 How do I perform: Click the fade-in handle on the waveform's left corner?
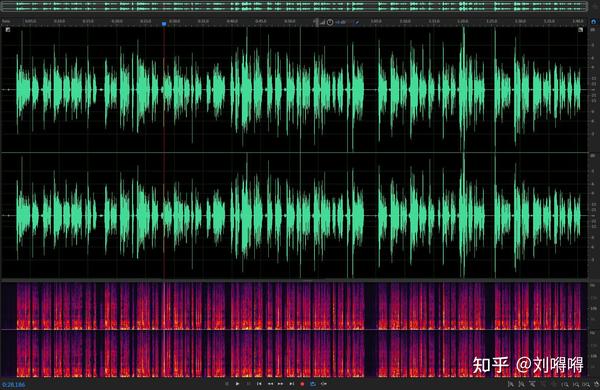[8, 29]
